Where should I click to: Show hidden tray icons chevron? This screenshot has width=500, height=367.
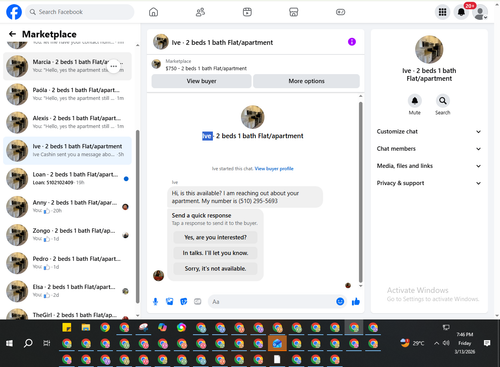point(436,343)
